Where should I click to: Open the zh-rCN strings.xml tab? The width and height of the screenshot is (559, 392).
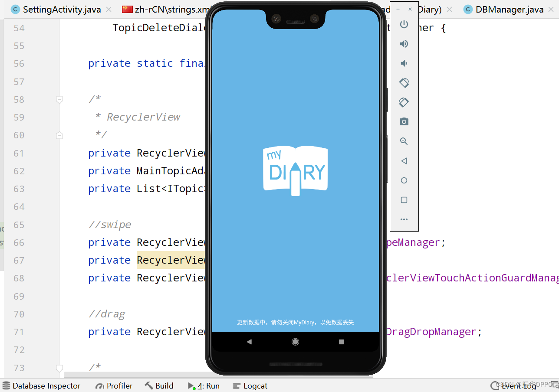[x=166, y=10]
